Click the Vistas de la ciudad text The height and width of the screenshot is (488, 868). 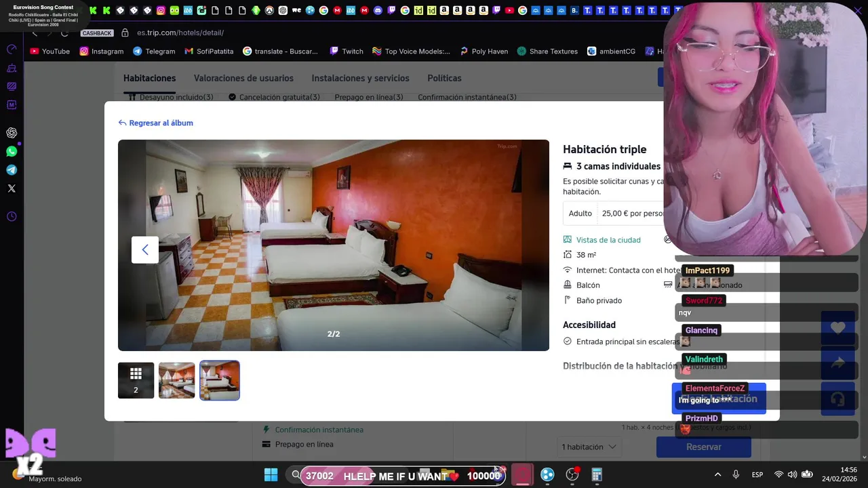608,240
